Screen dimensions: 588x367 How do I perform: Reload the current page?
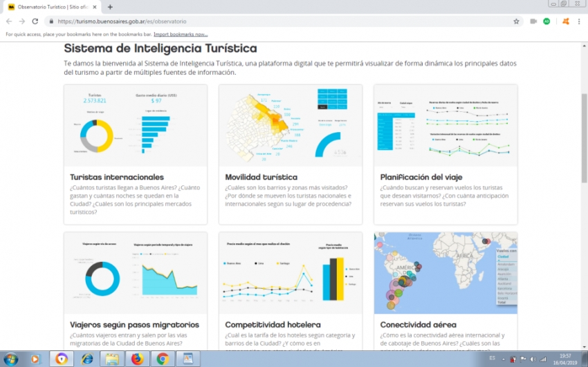[x=35, y=21]
